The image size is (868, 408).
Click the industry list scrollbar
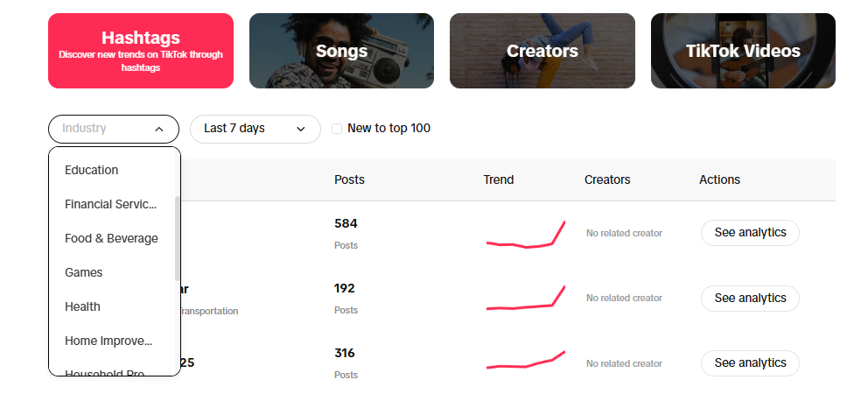tap(178, 236)
